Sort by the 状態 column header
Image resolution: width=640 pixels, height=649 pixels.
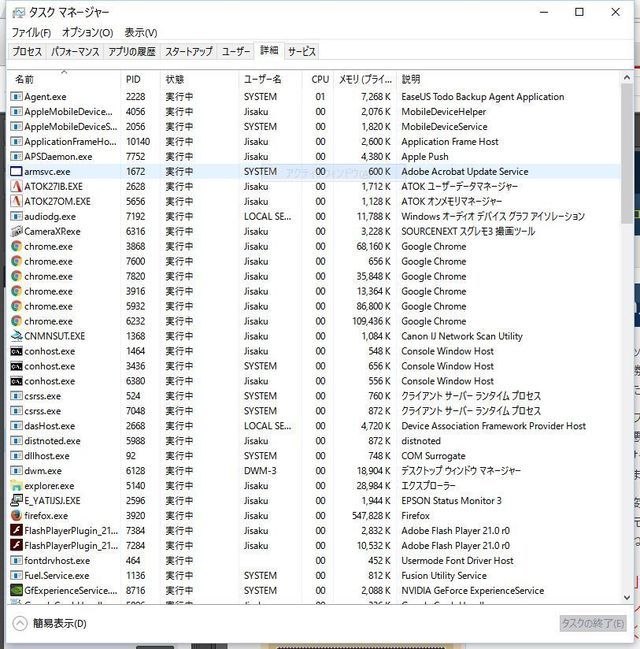(199, 79)
